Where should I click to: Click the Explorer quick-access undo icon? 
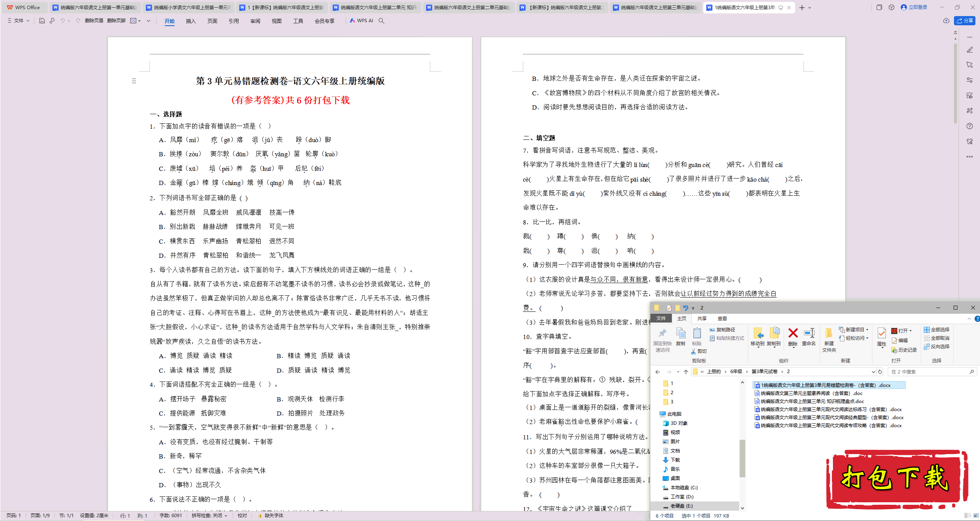[686, 308]
